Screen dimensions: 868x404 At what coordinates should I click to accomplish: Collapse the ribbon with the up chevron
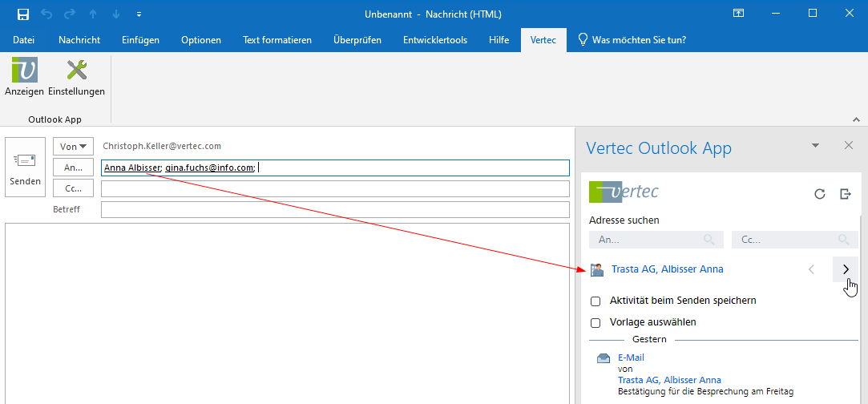[855, 119]
